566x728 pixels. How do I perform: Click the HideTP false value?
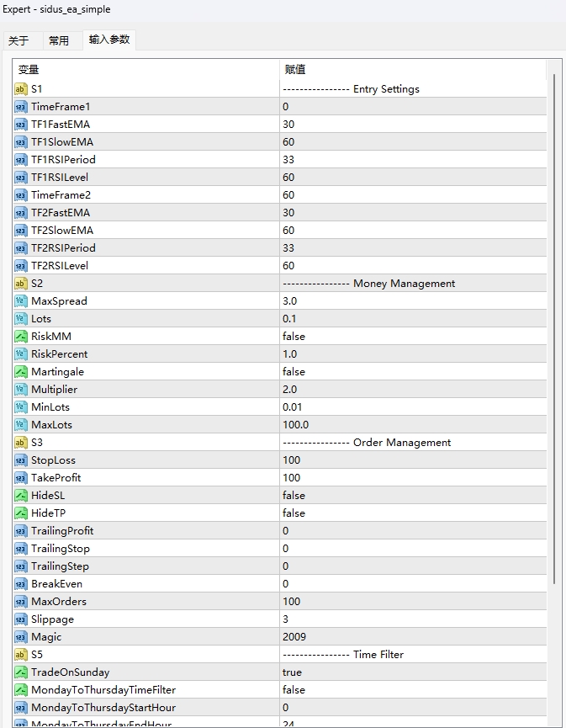tap(294, 513)
